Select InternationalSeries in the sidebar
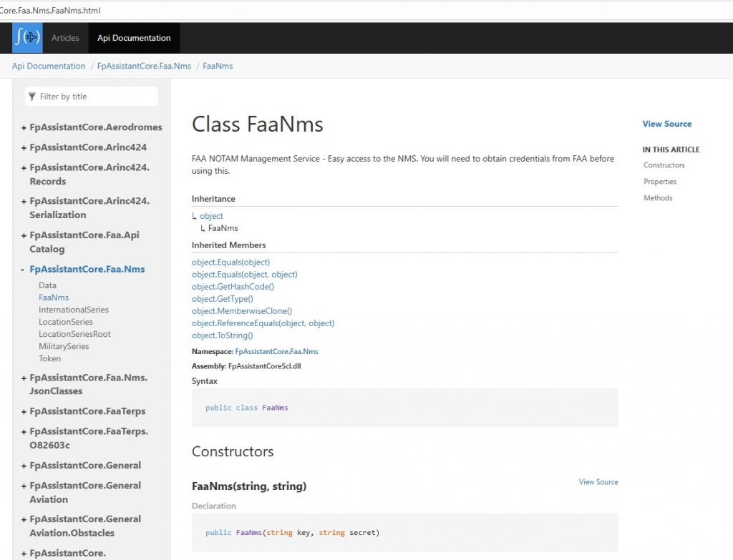Screen dimensions: 733x560 coord(73,310)
